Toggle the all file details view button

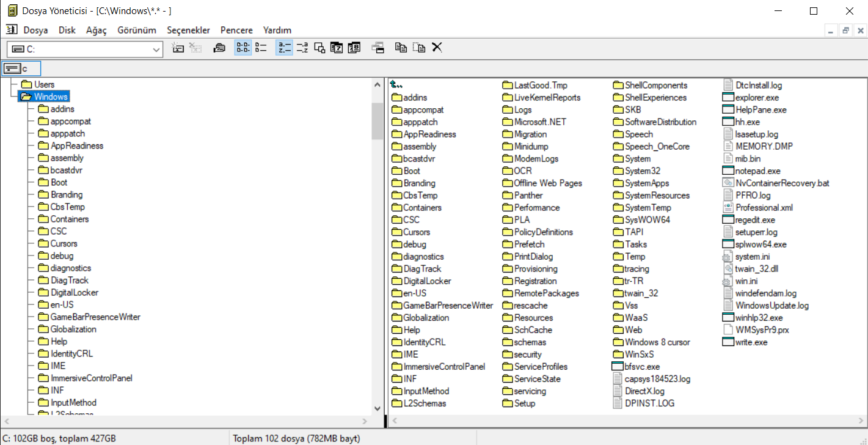(261, 48)
